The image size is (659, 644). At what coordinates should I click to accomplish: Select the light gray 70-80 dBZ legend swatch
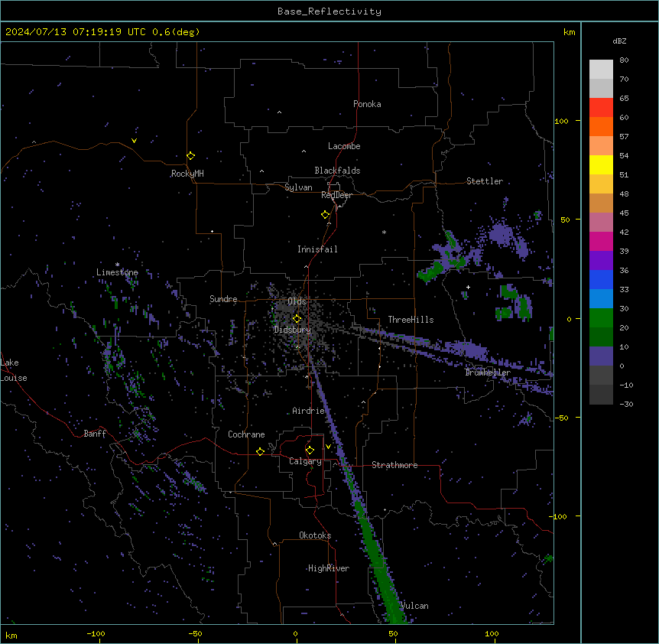click(601, 70)
